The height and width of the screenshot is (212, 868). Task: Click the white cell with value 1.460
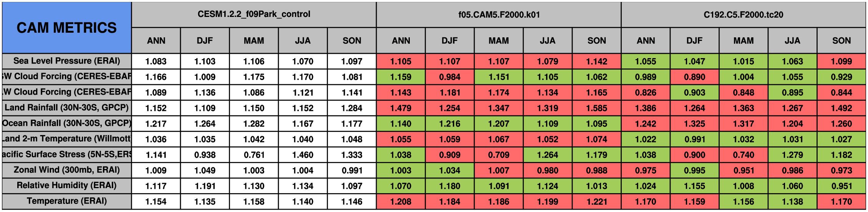303,155
